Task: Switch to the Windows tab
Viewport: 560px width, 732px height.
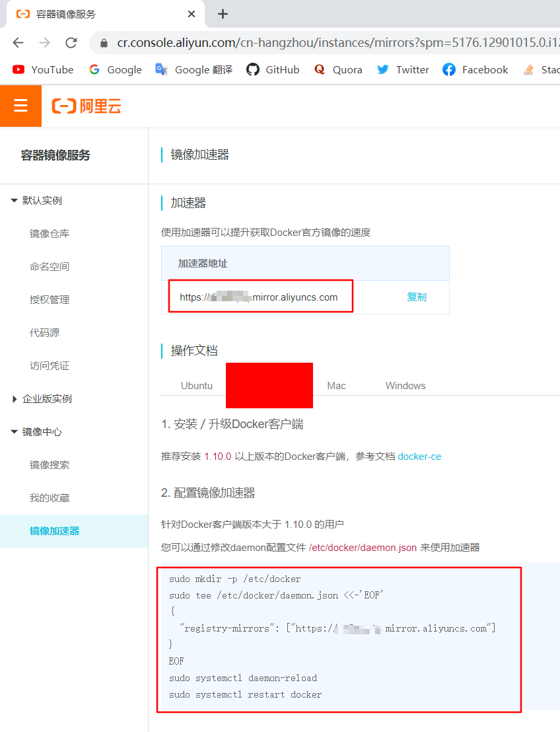Action: click(405, 386)
